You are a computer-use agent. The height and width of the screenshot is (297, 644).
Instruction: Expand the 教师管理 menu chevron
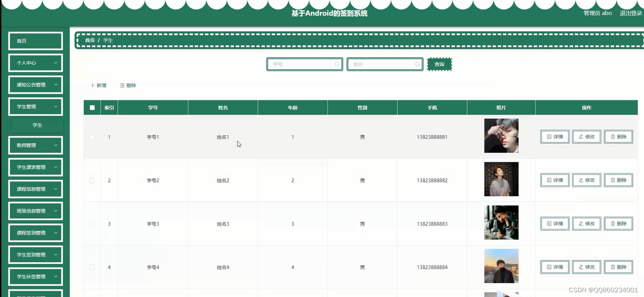[x=56, y=145]
